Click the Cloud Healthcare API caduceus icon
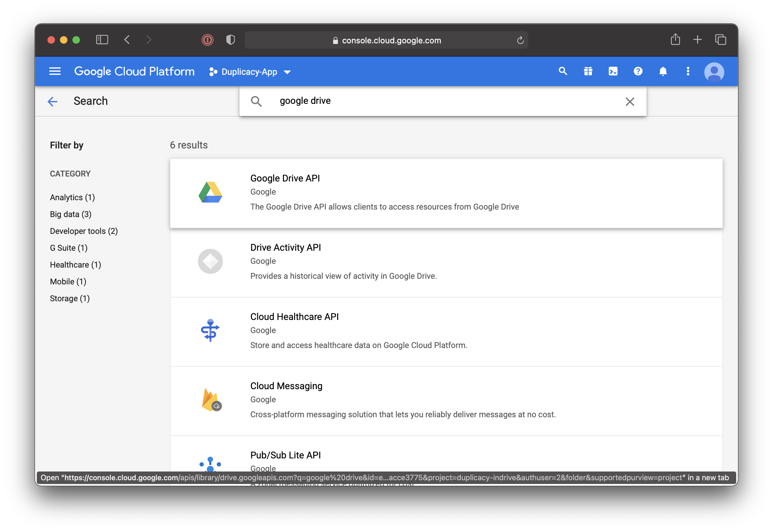 (210, 331)
